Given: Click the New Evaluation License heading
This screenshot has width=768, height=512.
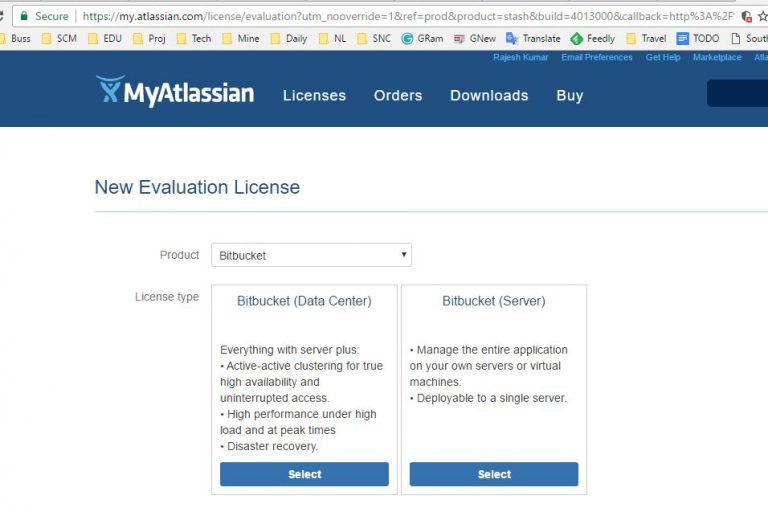Looking at the screenshot, I should (197, 187).
